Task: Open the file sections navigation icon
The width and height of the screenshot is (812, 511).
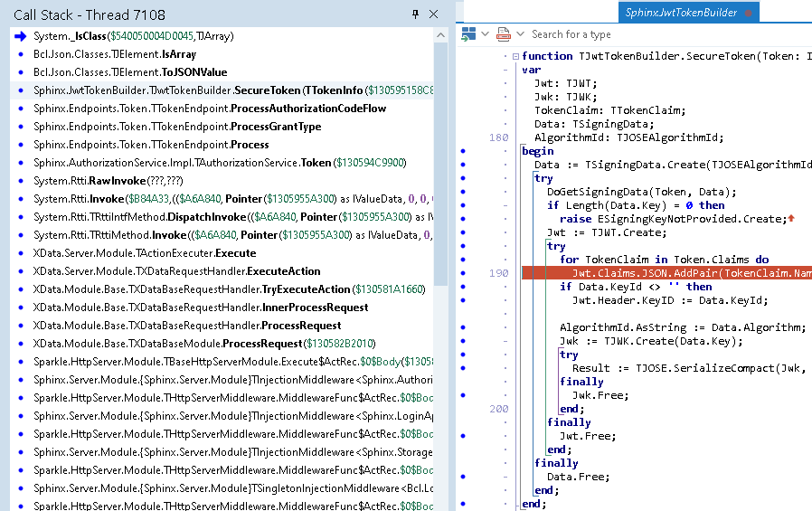Action: [x=468, y=34]
